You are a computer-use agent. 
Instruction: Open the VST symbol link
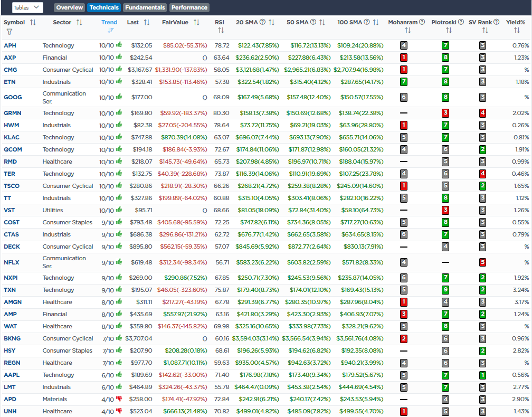[9, 211]
